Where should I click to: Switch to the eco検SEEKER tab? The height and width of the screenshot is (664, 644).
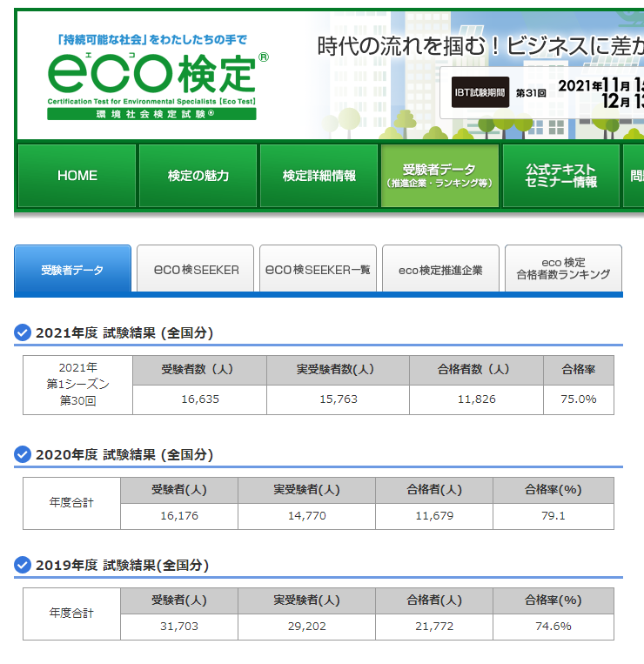tap(196, 270)
